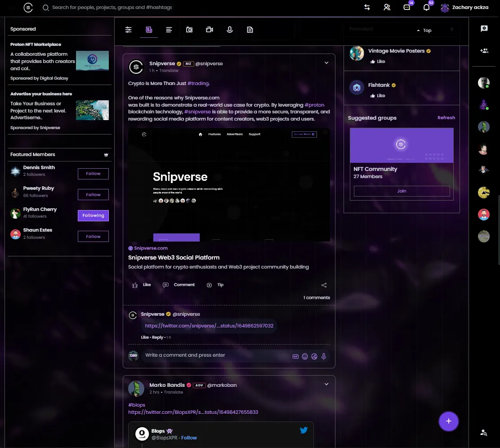
Task: Open Snipverse post author avatar
Action: tap(136, 67)
